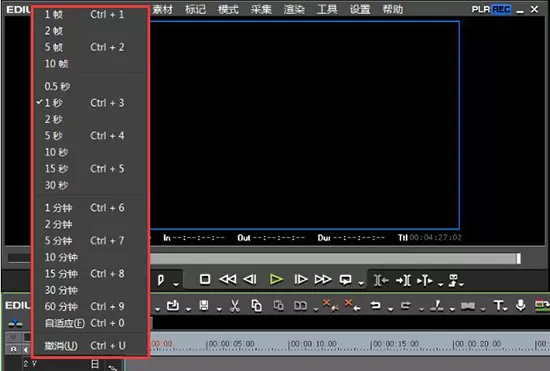Click the timeline mode icon under EDIUS logo
This screenshot has height=371, width=550.
tap(15, 323)
